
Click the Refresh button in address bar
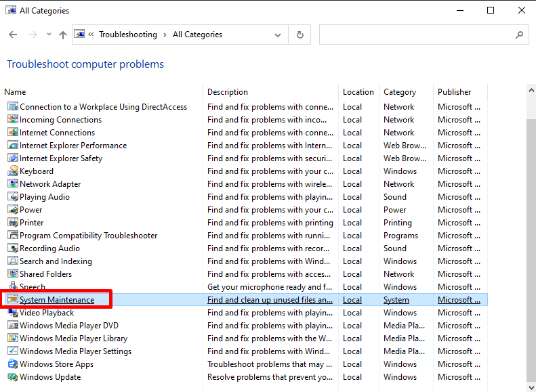300,35
